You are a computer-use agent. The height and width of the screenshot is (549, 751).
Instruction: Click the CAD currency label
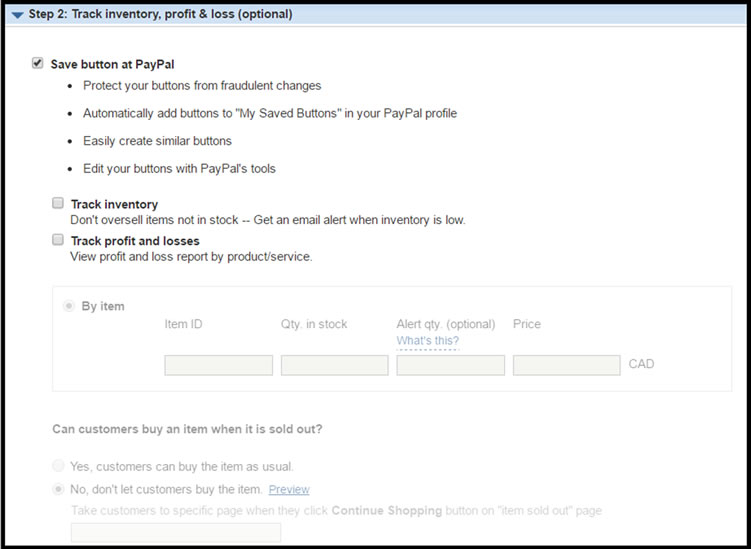point(641,364)
